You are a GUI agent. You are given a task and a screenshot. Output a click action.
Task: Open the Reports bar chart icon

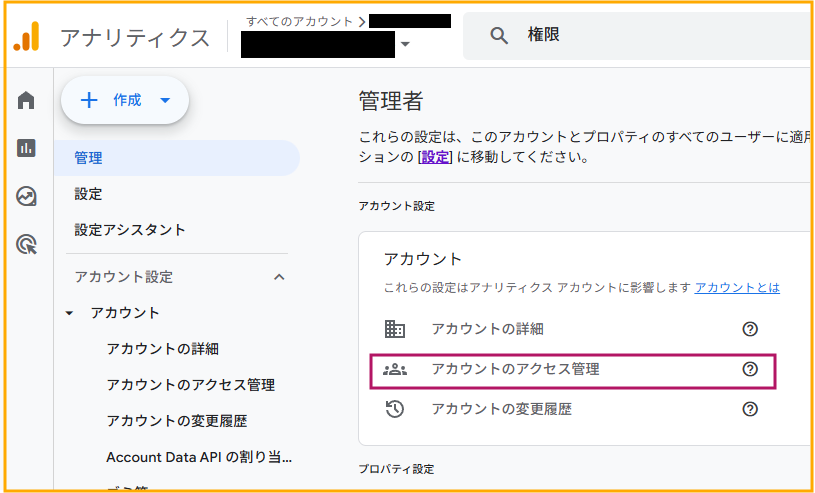[26, 148]
